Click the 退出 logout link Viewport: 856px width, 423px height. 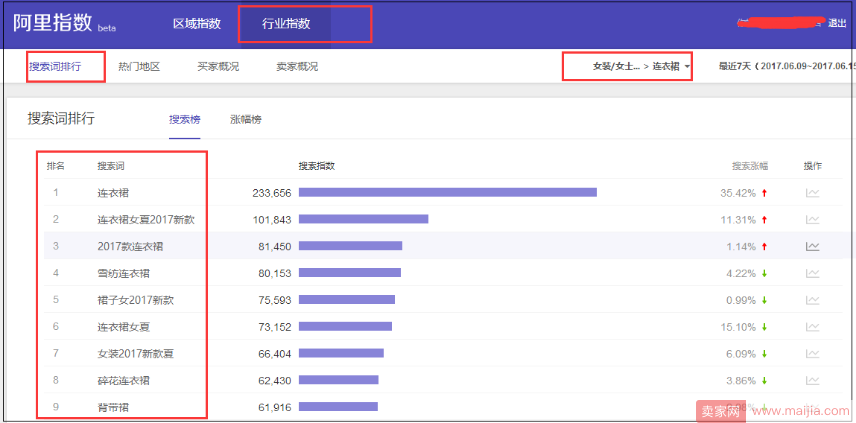coord(837,23)
